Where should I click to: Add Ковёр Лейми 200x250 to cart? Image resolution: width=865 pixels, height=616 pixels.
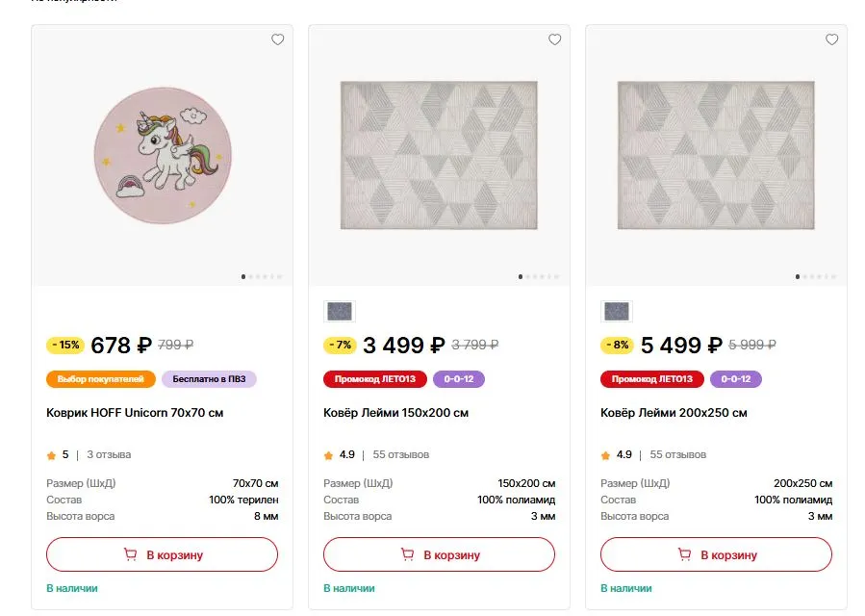pos(716,554)
